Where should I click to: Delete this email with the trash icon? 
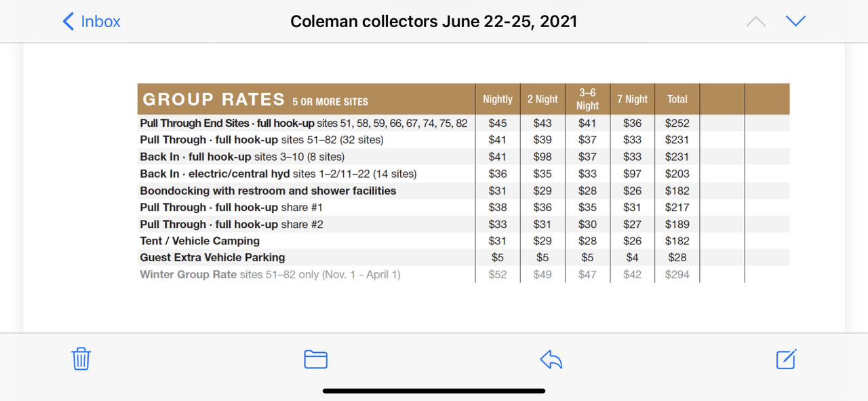81,358
